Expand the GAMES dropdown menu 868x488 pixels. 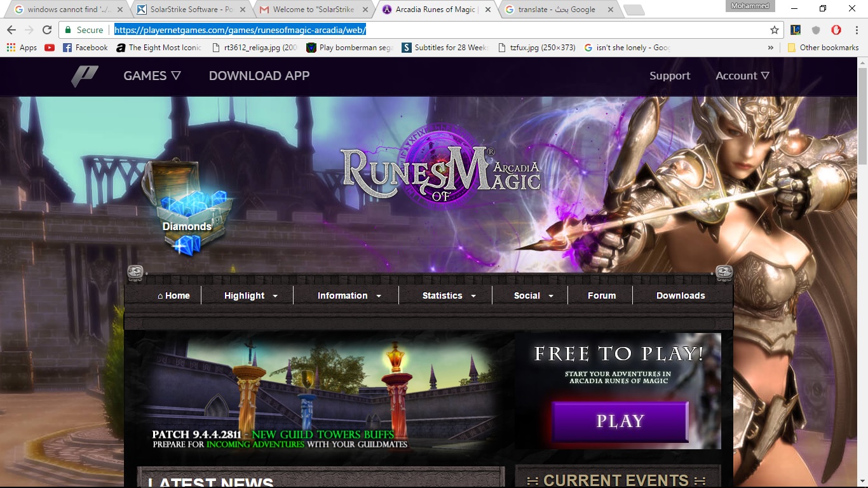coord(152,76)
